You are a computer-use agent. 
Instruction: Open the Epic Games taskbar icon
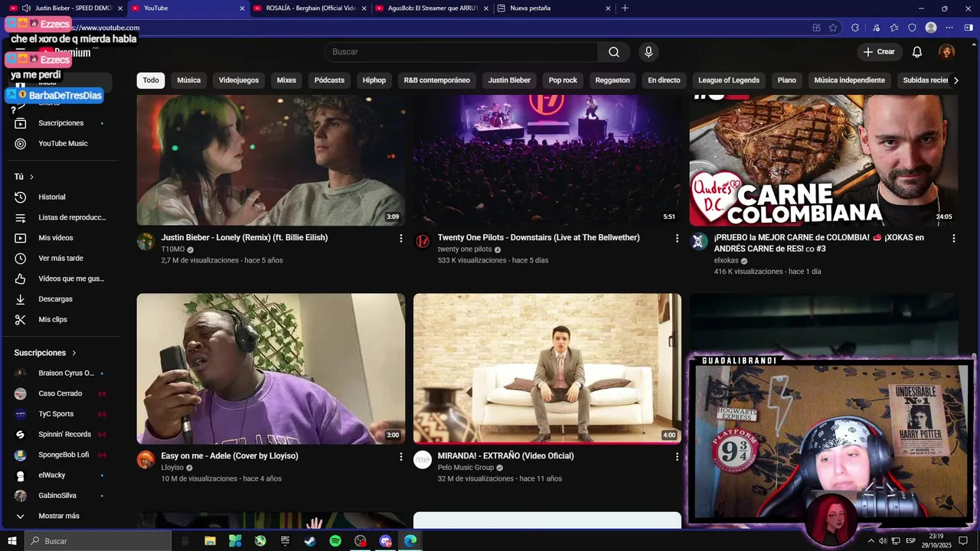(x=285, y=541)
